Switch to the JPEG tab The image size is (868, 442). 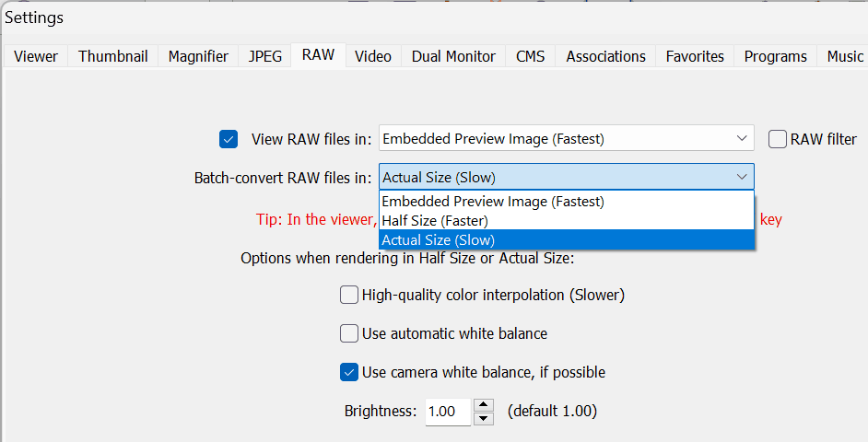[265, 56]
